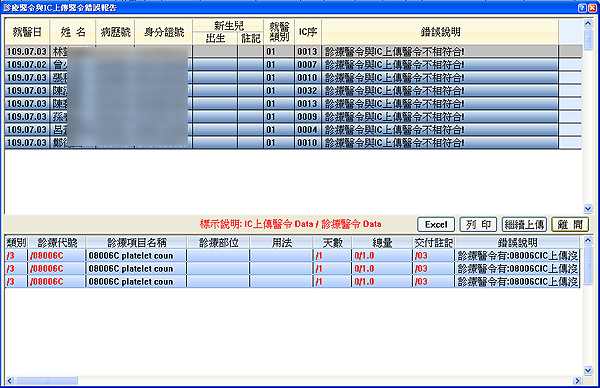The image size is (600, 388).
Task: Click the horizontal scrollbar left arrow
Action: point(10,381)
